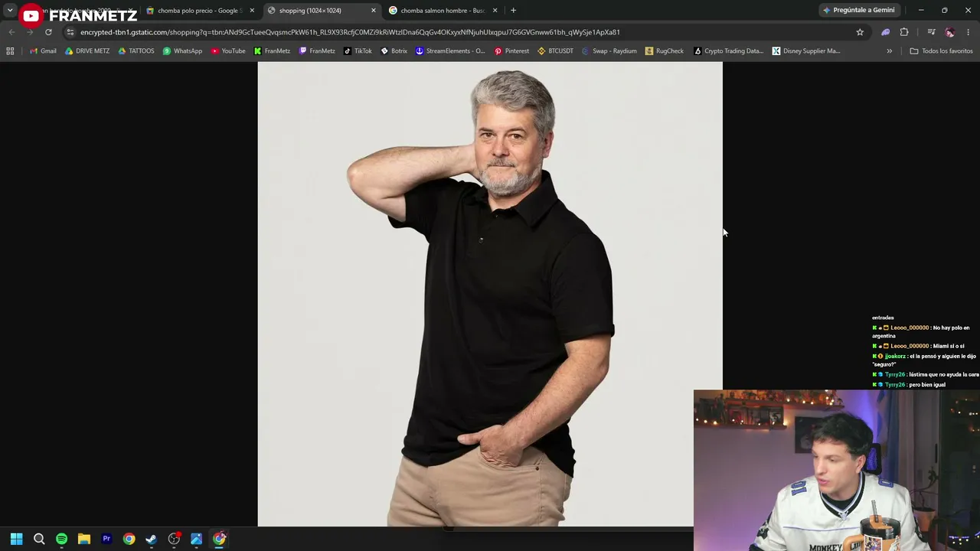Open the Pinterest bookmark
Image resolution: width=980 pixels, height=551 pixels.
[x=511, y=51]
